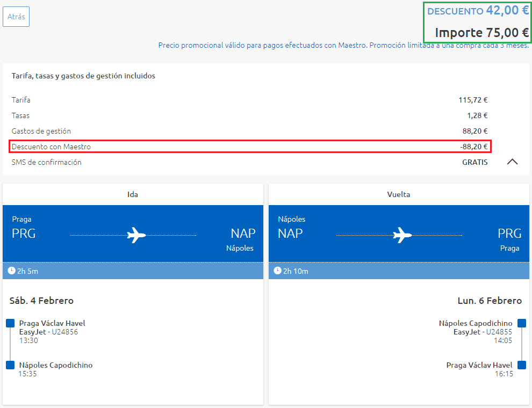Click Nápoles Capodichino in the Vuelta itinerary

(x=476, y=323)
